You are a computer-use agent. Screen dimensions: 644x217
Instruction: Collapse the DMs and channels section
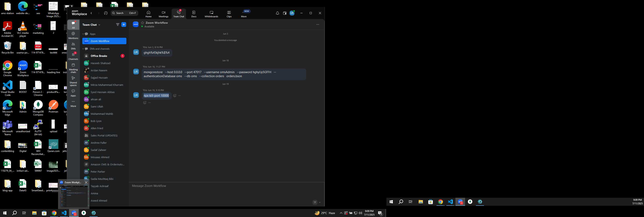click(x=83, y=49)
